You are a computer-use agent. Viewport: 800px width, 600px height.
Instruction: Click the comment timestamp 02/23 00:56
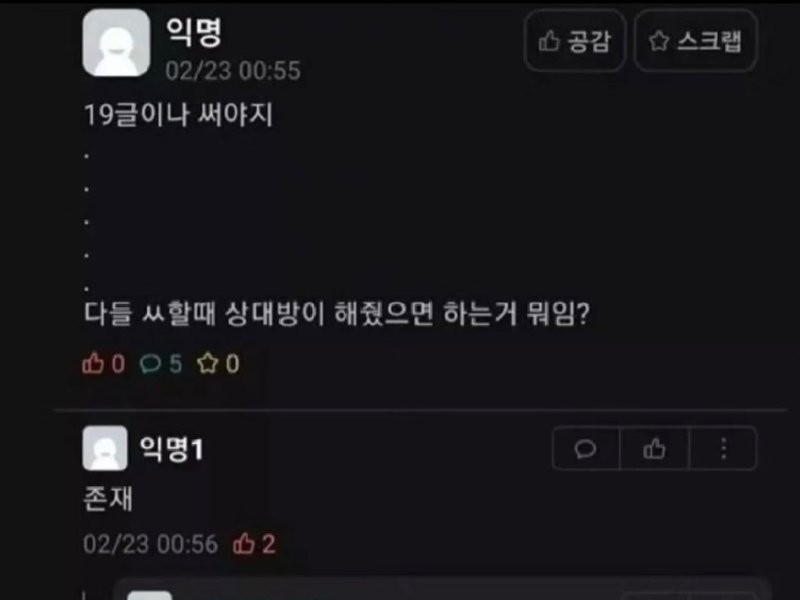[x=151, y=544]
